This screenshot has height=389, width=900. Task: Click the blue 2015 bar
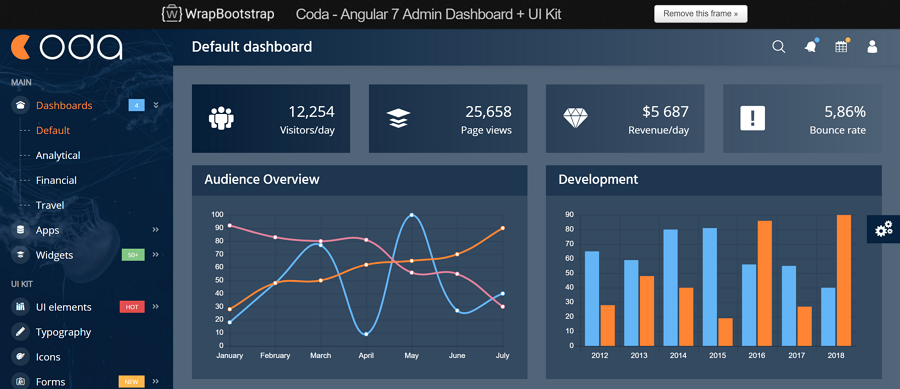(709, 287)
